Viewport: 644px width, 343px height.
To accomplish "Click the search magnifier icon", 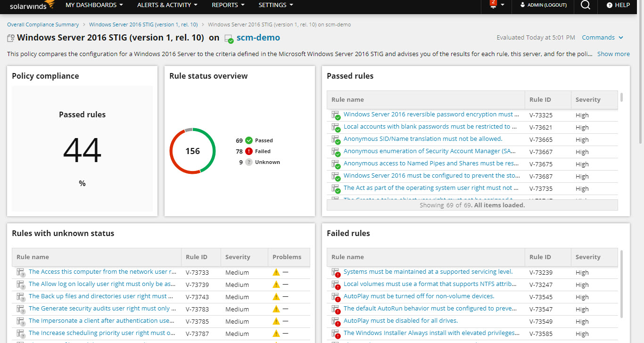I will (585, 5).
